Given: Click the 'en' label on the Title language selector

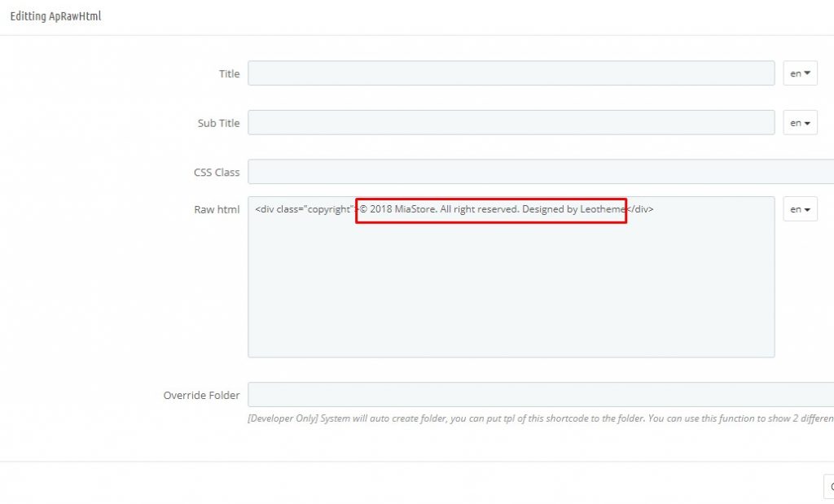Looking at the screenshot, I should (x=795, y=72).
